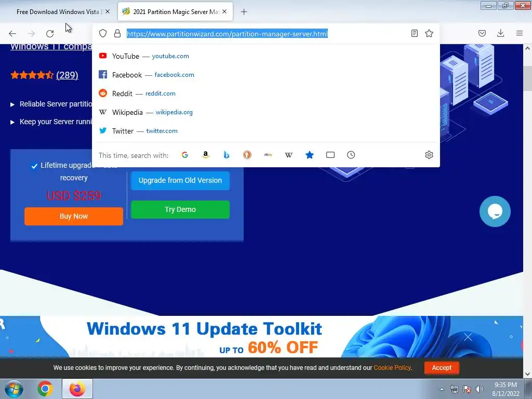Open search settings gear
This screenshot has width=532, height=399.
pyautogui.click(x=429, y=155)
